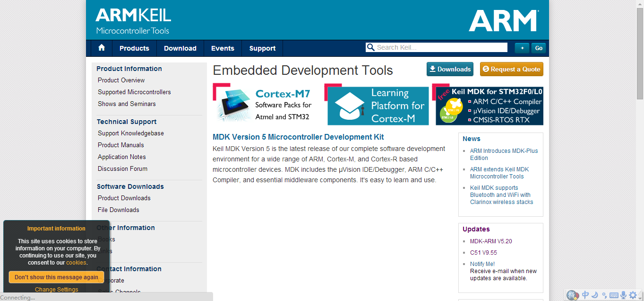This screenshot has width=644, height=301.
Task: Open Shows and Seminars link
Action: pyautogui.click(x=127, y=104)
